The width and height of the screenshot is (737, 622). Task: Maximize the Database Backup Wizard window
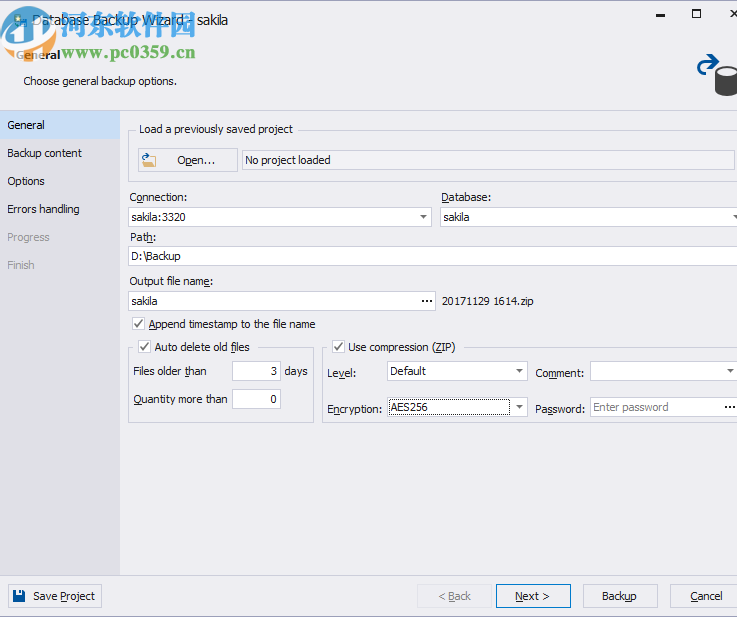pyautogui.click(x=697, y=14)
